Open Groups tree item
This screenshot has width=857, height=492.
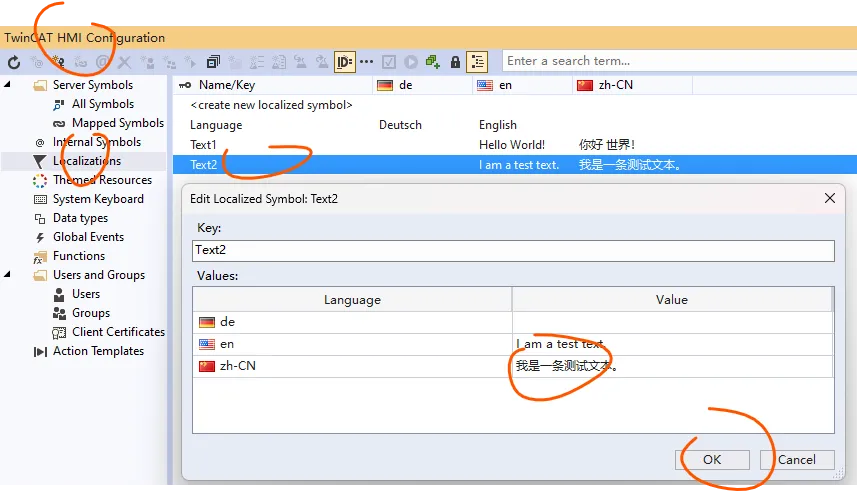click(x=91, y=313)
